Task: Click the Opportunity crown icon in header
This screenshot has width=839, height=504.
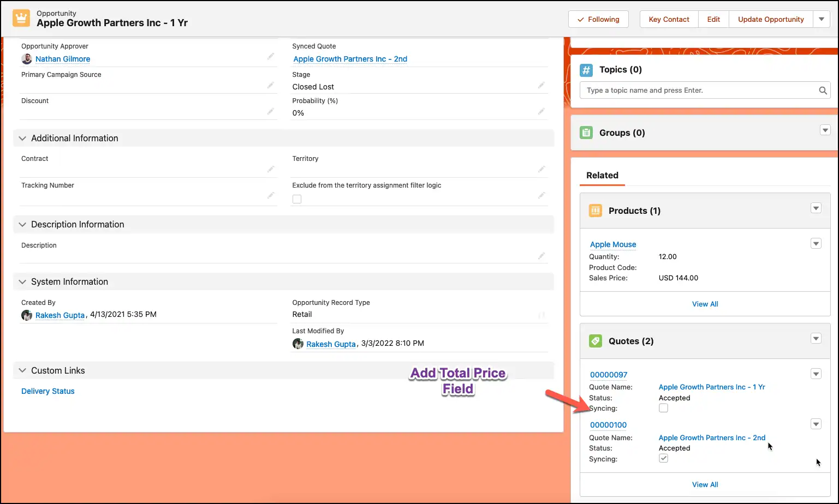Action: point(21,19)
